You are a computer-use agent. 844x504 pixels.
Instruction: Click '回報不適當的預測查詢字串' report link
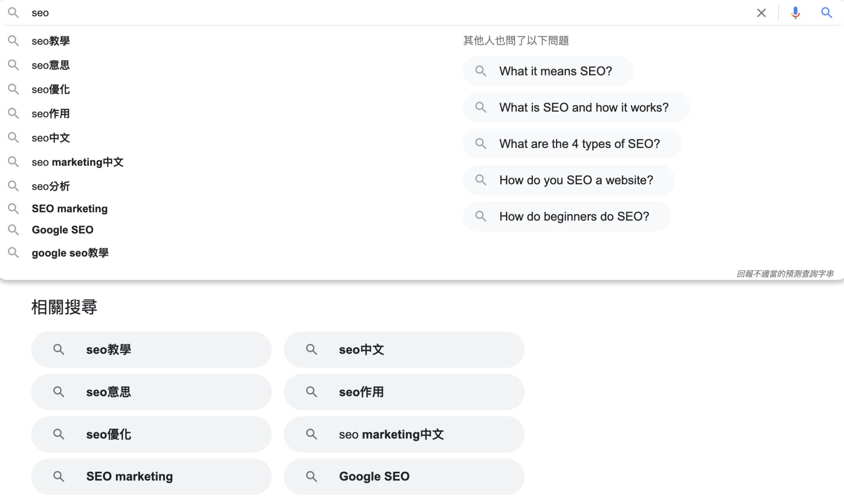point(785,274)
